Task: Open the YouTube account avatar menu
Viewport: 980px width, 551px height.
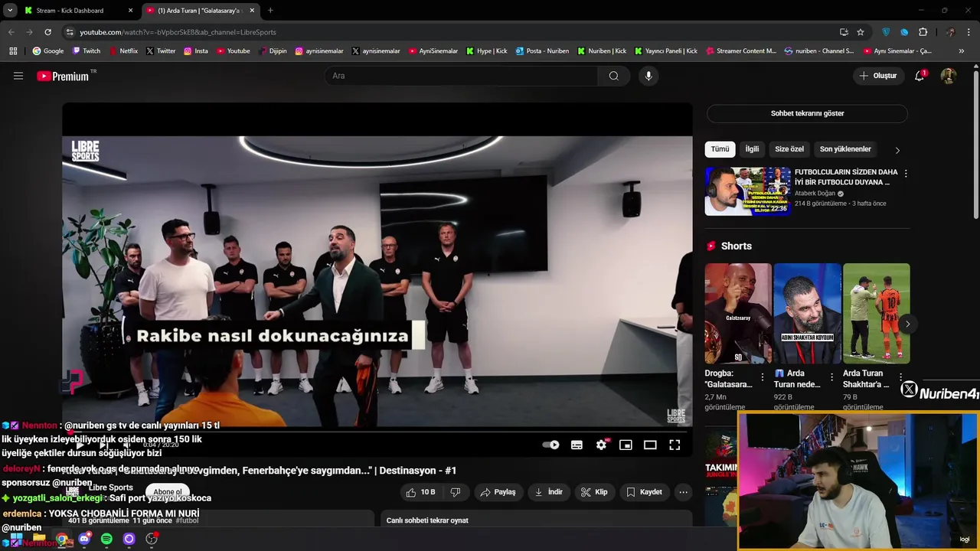Action: click(949, 76)
